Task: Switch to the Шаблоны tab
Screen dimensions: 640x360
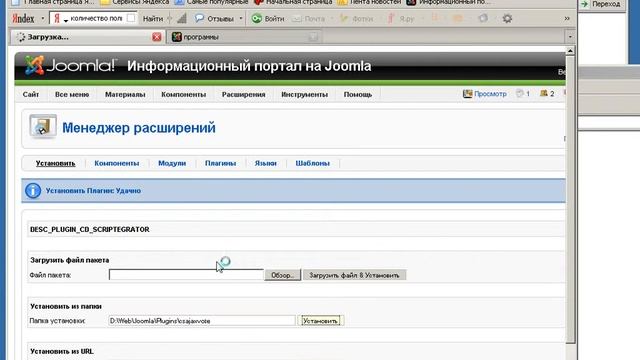Action: 312,163
